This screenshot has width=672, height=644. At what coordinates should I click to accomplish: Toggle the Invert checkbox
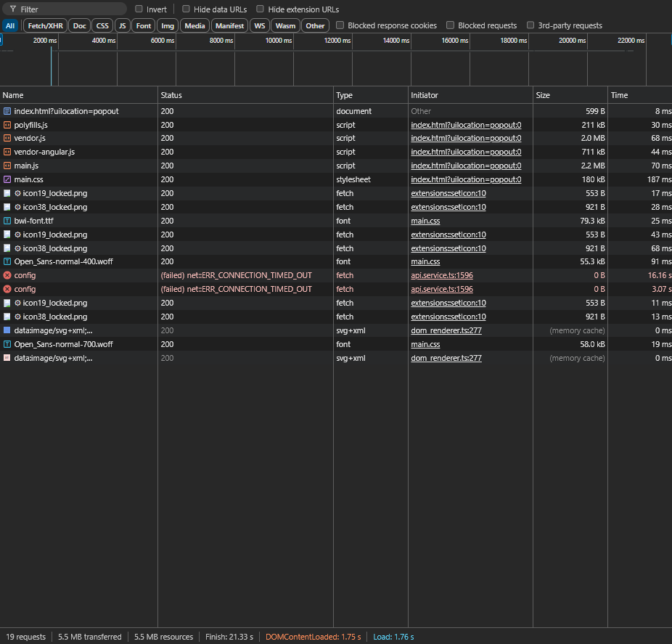[x=139, y=9]
